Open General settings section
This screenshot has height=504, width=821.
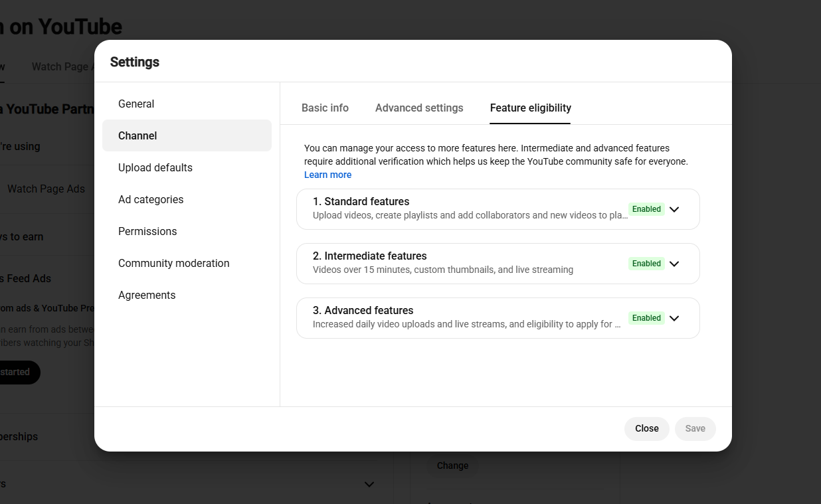187,104
